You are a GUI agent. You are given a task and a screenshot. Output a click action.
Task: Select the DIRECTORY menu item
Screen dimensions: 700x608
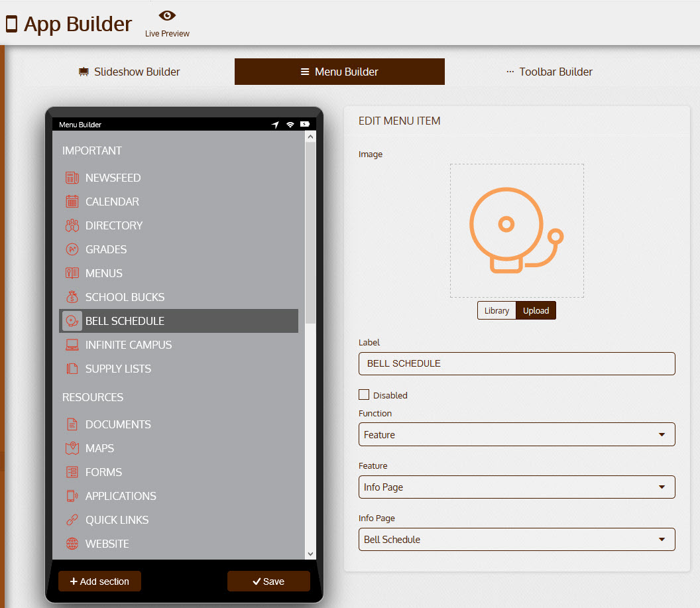point(178,225)
